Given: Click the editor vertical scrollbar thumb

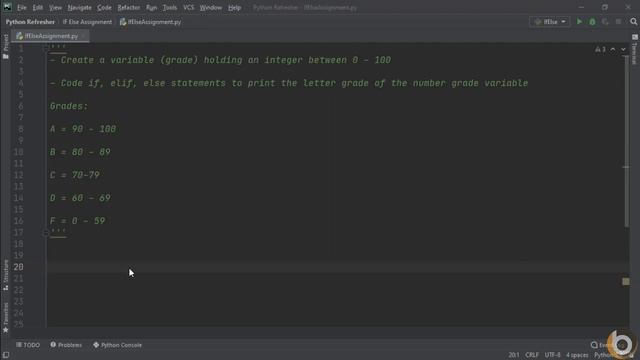Looking at the screenshot, I should pyautogui.click(x=626, y=142).
